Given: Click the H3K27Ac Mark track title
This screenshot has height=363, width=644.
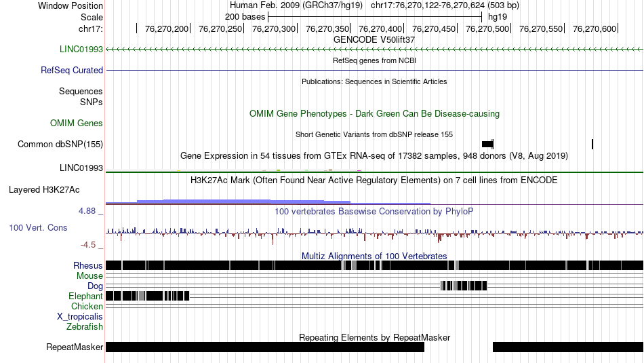Looking at the screenshot, I should pyautogui.click(x=374, y=180).
